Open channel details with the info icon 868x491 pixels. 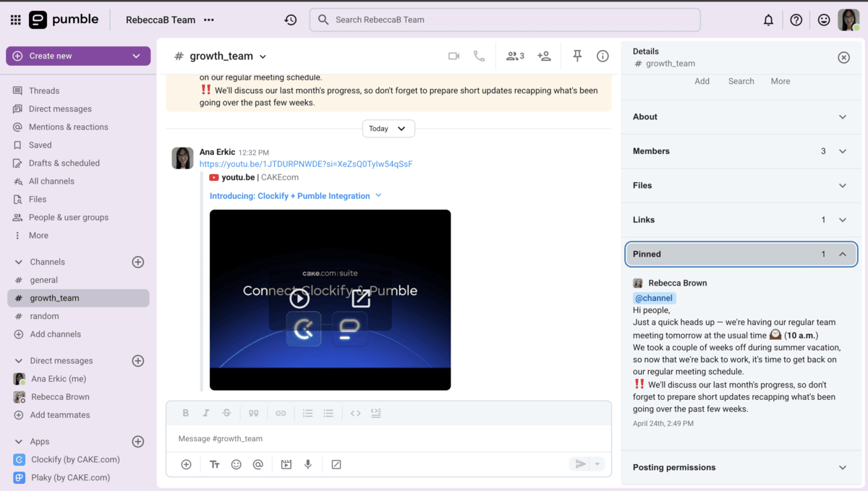[x=603, y=55]
